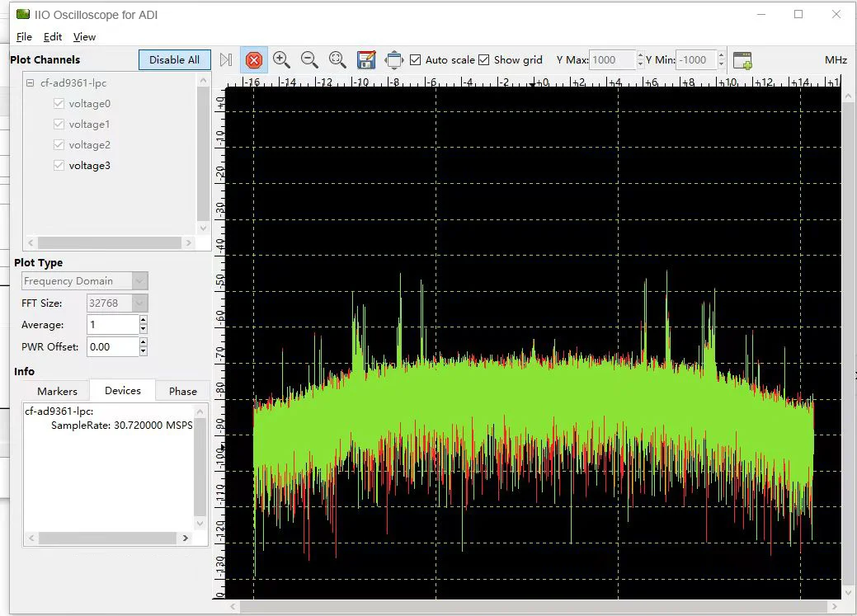
Task: Switch to the Markers tab
Action: [x=58, y=390]
